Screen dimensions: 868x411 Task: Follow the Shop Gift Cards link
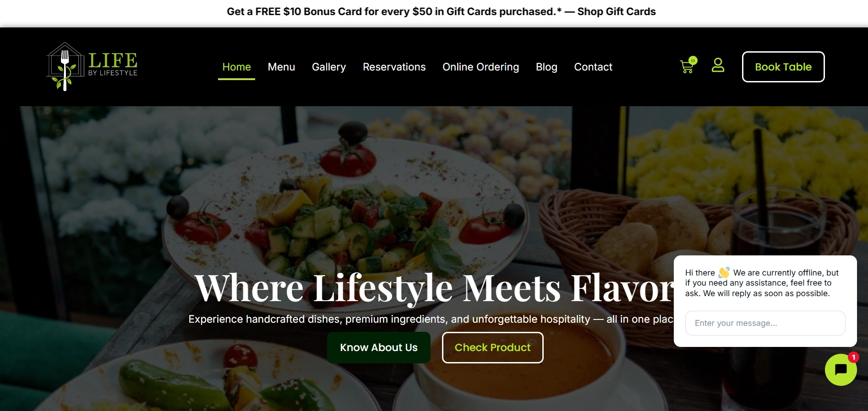point(617,11)
